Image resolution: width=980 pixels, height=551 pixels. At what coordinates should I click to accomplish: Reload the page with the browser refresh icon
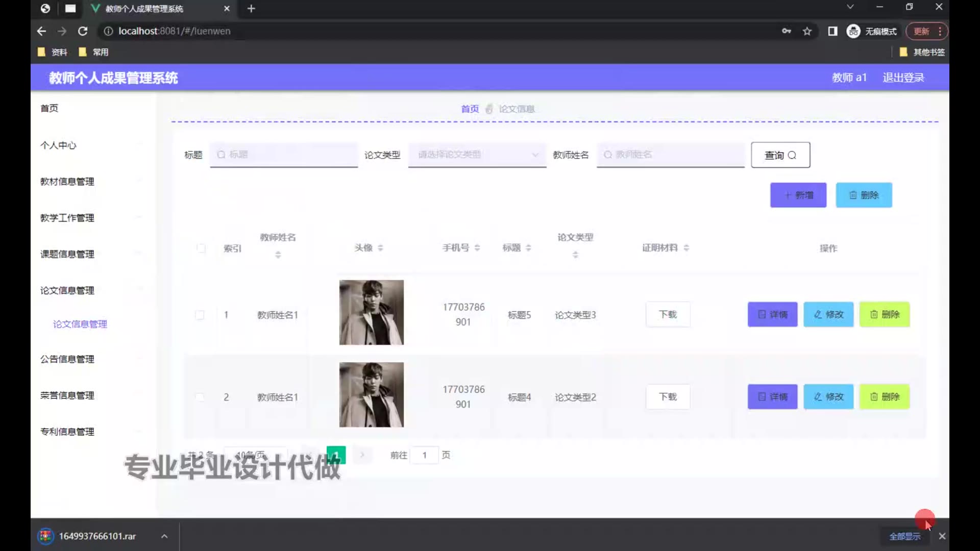[x=83, y=31]
